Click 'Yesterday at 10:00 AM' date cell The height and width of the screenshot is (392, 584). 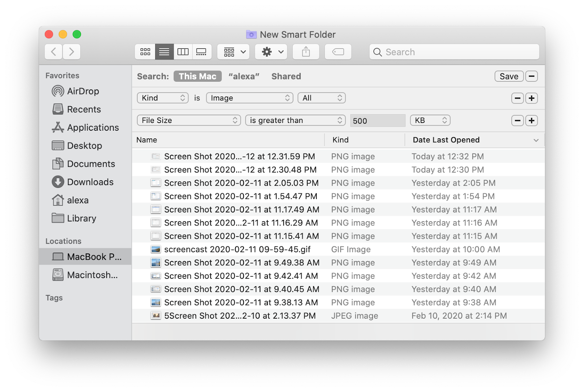pyautogui.click(x=456, y=249)
